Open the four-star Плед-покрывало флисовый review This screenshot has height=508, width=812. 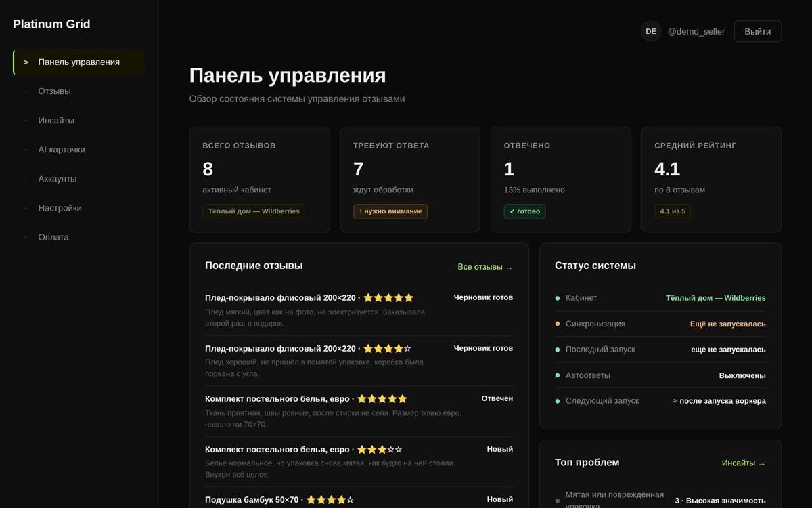coord(359,361)
